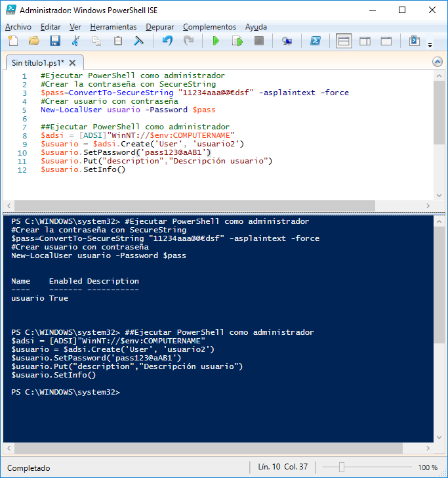Open the Herramientas menu
448x478 pixels.
pyautogui.click(x=113, y=27)
